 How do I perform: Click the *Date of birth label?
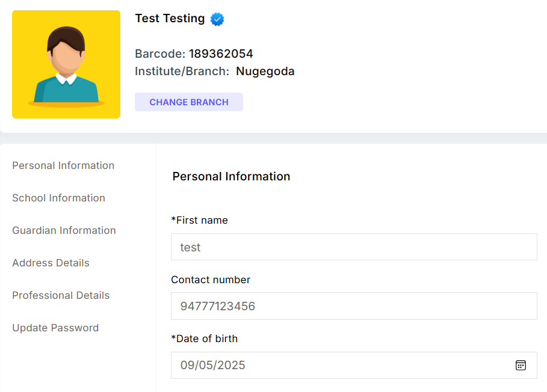204,338
